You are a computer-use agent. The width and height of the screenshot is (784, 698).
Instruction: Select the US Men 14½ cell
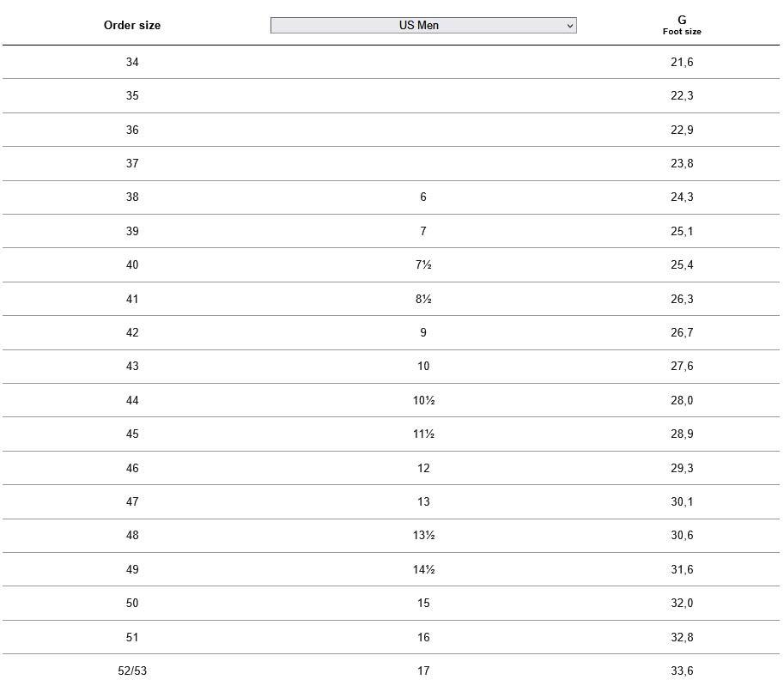pos(423,569)
